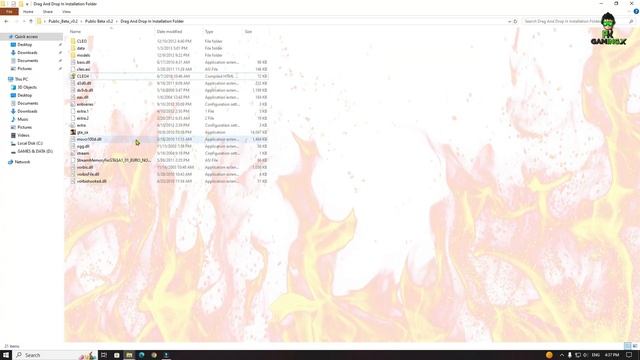Open the address bar history dropdown
640x360 pixels.
(x=509, y=21)
